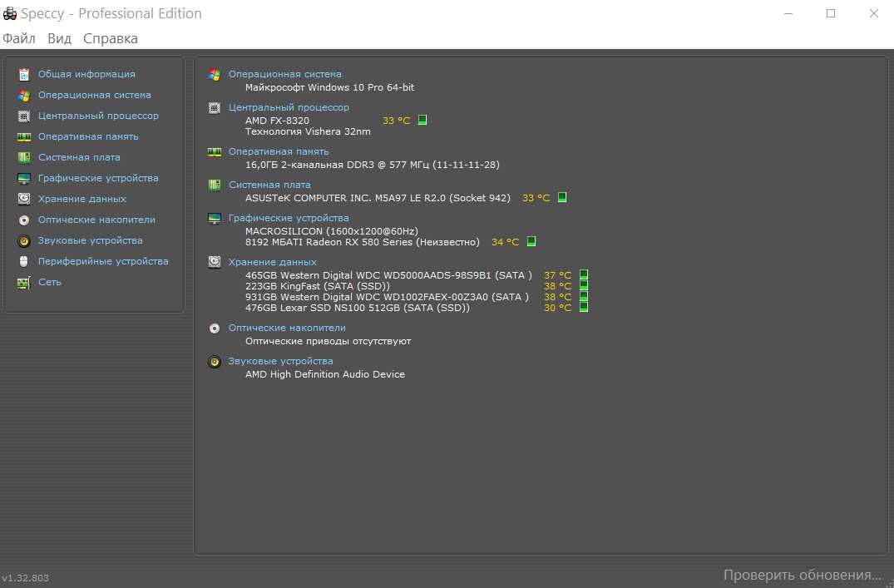Click the network card icon in sidebar
Screen dimensions: 894x588
click(x=24, y=282)
